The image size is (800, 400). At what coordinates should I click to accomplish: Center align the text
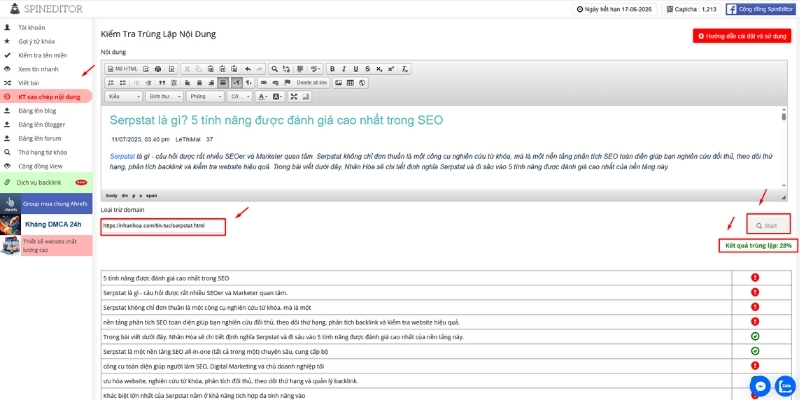click(x=199, y=83)
